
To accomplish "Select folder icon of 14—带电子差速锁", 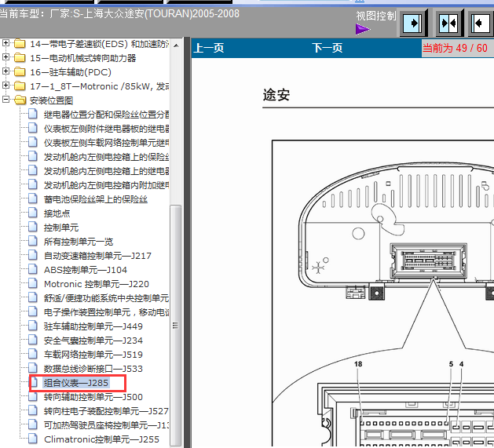I will 20,43.
